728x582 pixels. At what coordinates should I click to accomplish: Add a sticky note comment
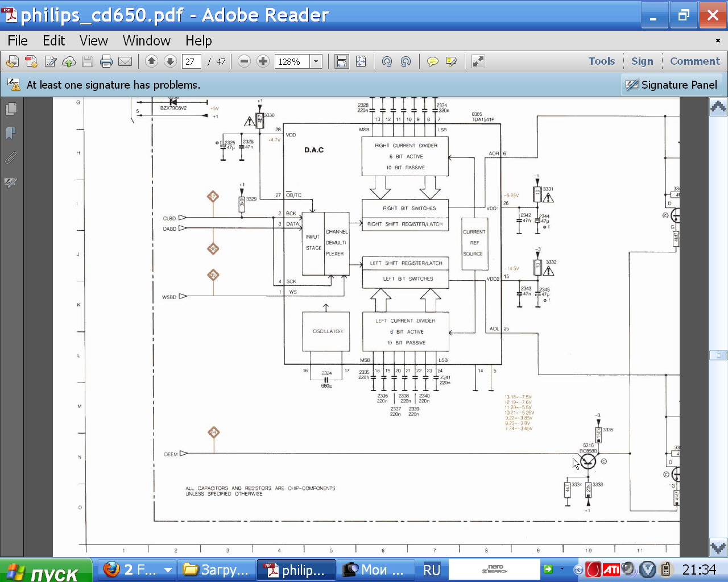[433, 61]
